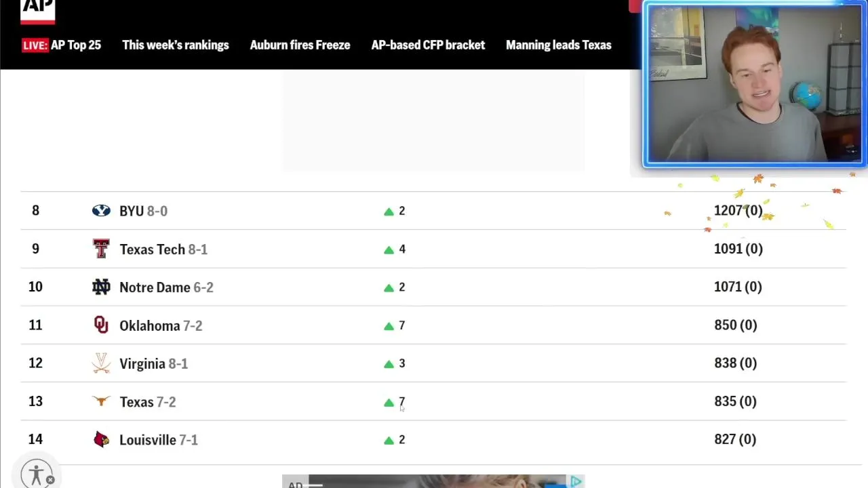Click the banner ad at page bottom
The image size is (868, 488).
433,481
